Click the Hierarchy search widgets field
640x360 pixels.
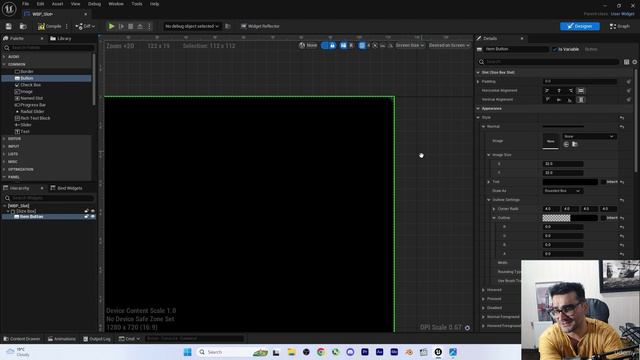[48, 198]
